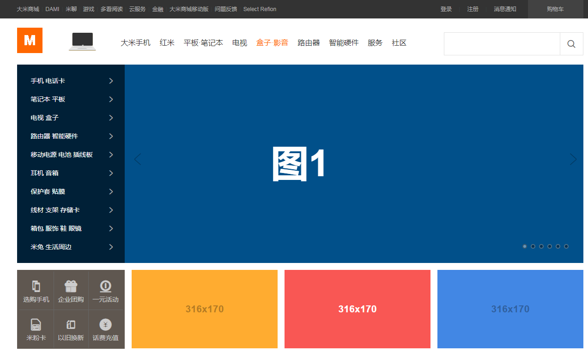
Task: Expand the 耳机 音箱 category
Action: click(x=71, y=173)
